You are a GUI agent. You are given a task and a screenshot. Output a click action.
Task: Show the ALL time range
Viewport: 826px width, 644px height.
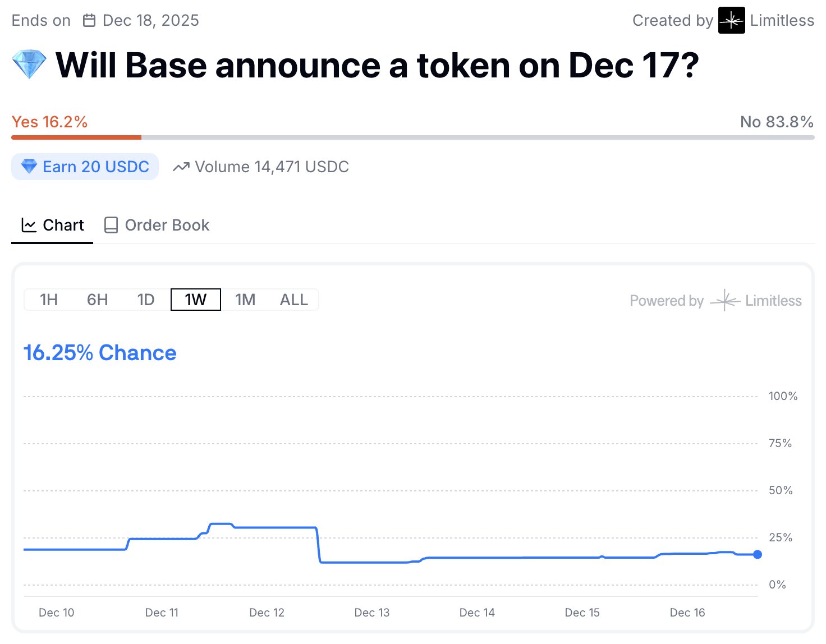(294, 300)
